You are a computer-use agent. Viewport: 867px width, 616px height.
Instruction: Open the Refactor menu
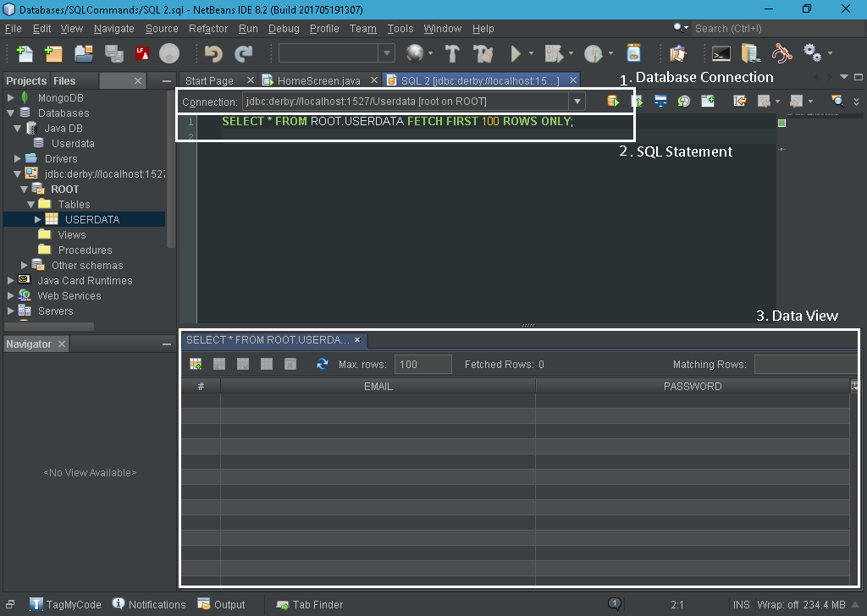[x=208, y=29]
